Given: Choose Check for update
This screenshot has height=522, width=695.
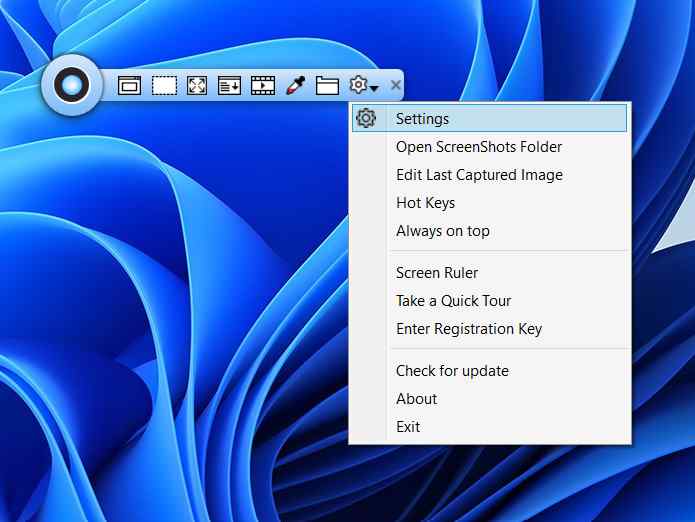Looking at the screenshot, I should 489,370.
